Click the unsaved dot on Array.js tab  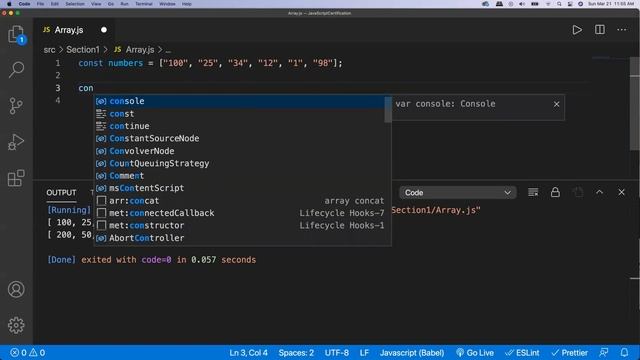pos(104,30)
